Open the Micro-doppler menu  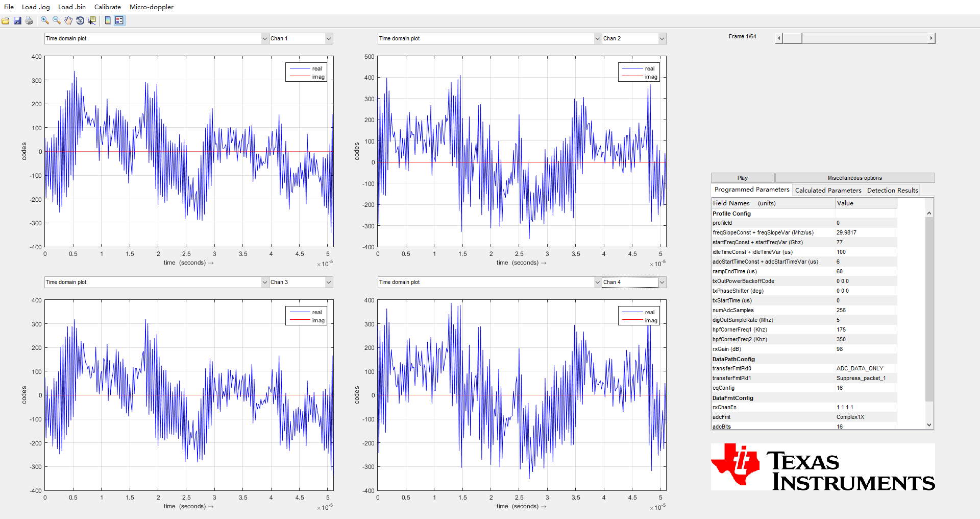152,7
